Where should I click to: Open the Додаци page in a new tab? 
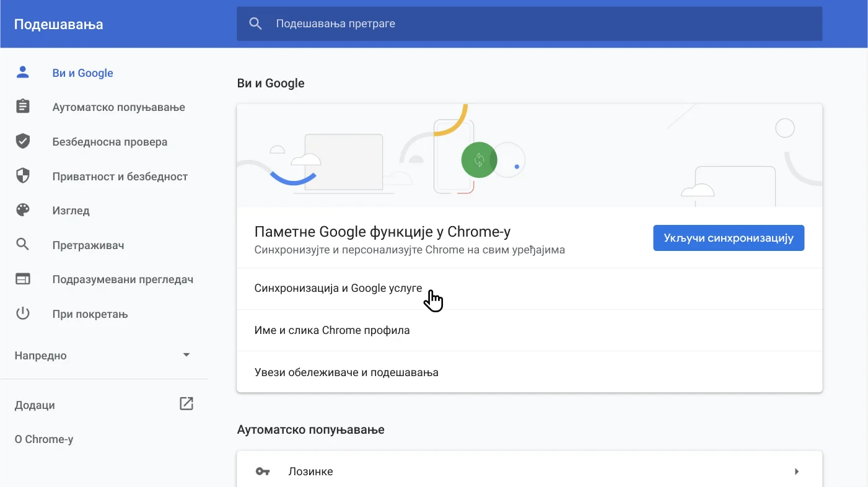pos(186,403)
